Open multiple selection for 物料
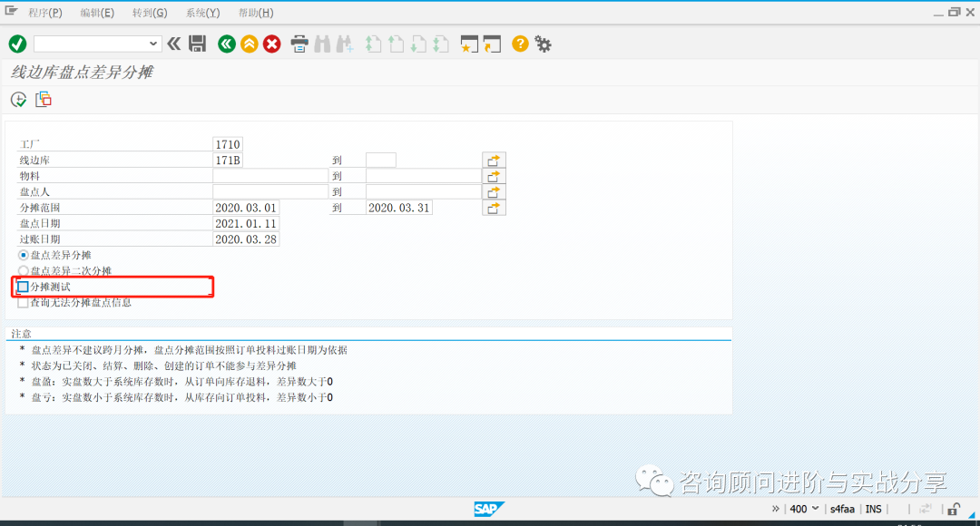The height and width of the screenshot is (526, 980). (x=494, y=176)
